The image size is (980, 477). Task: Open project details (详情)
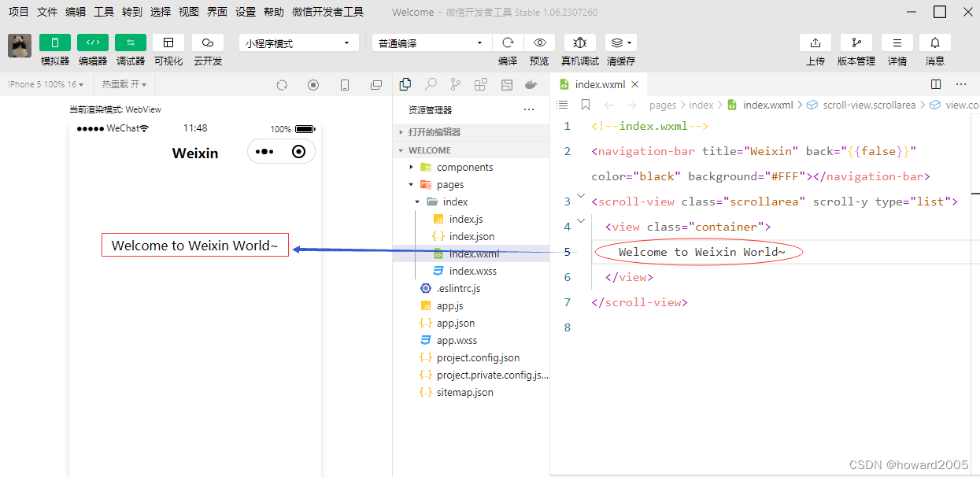tap(897, 43)
